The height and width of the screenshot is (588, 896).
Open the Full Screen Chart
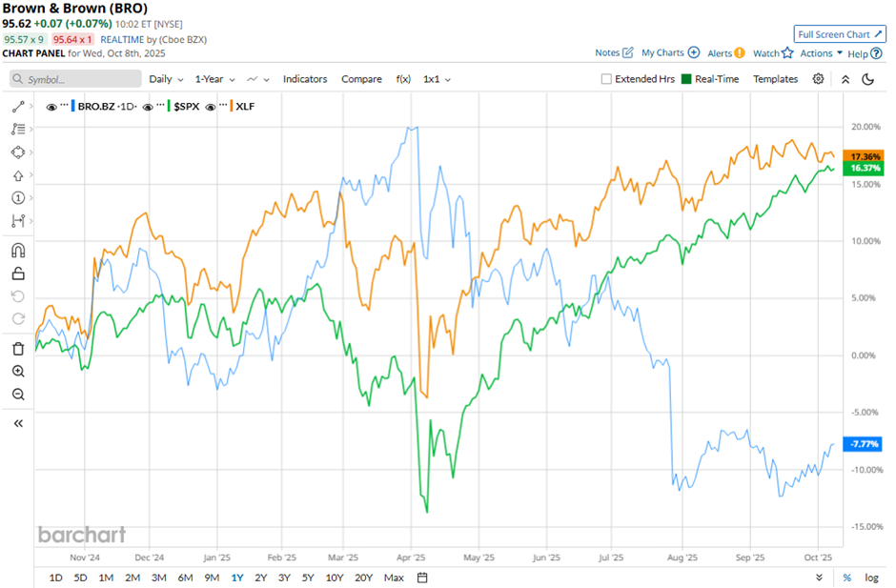[840, 34]
